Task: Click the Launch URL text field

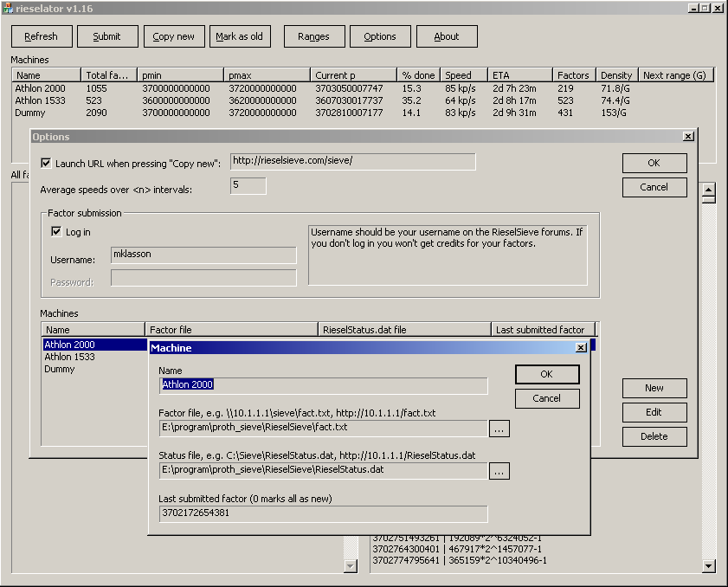Action: [x=353, y=161]
